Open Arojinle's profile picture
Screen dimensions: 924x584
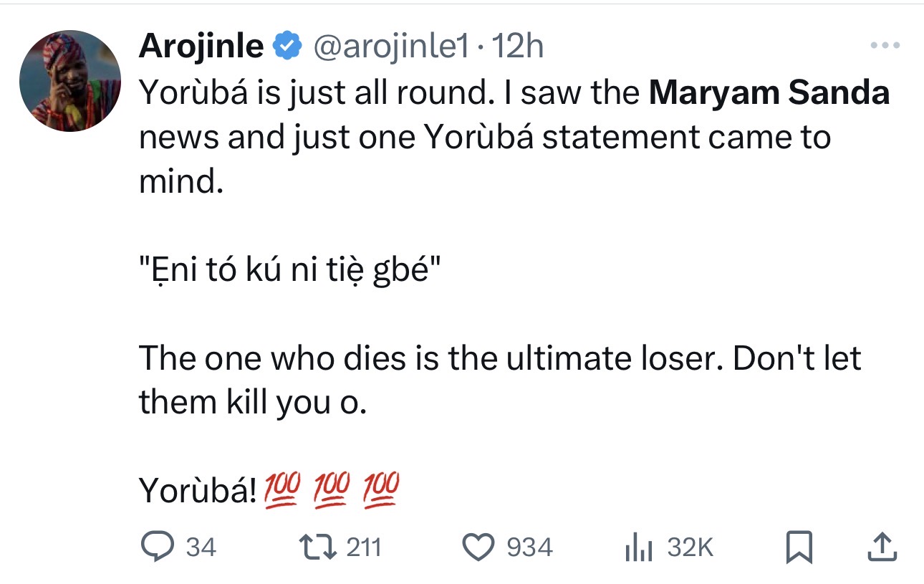70,81
